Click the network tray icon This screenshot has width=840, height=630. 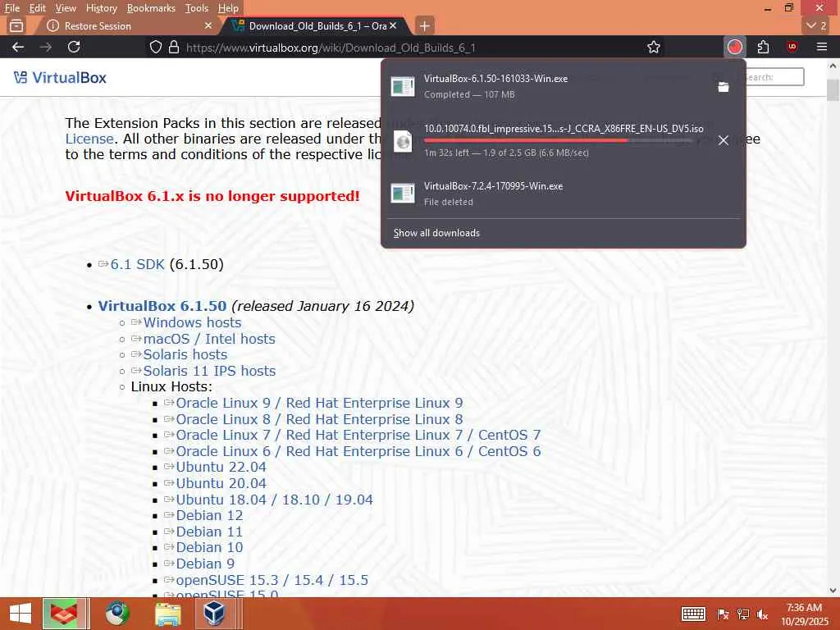click(742, 614)
